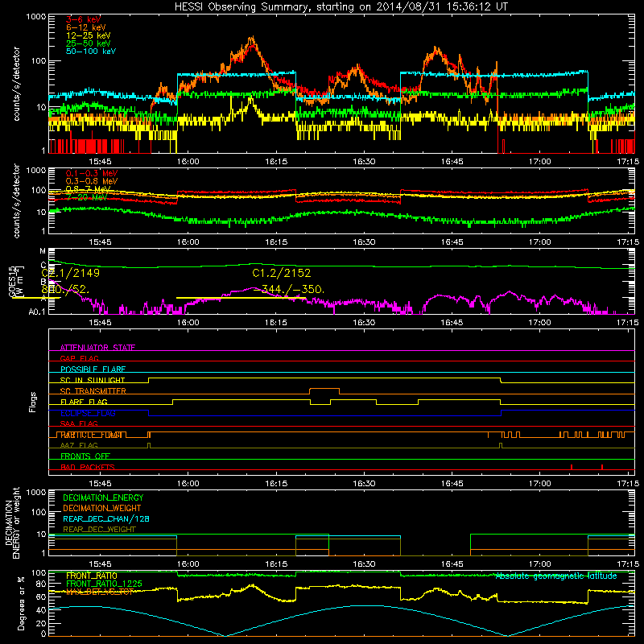This screenshot has height=644, width=644.
Task: Click the HESSI Observing Summary plot title
Action: click(341, 7)
